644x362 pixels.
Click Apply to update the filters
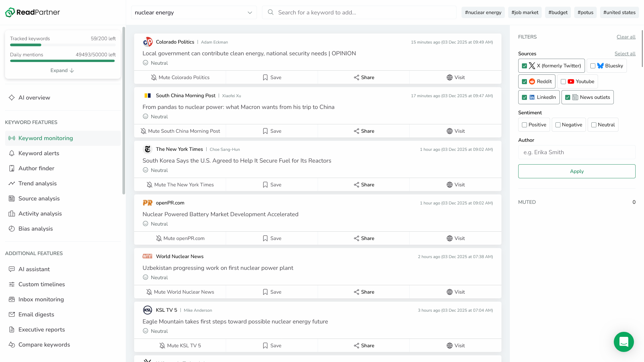577,171
